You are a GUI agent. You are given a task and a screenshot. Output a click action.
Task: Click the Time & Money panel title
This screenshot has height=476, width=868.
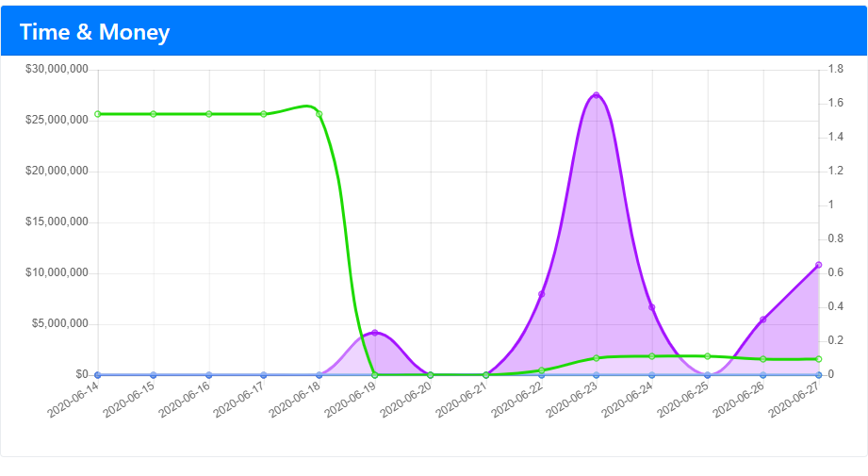(94, 32)
